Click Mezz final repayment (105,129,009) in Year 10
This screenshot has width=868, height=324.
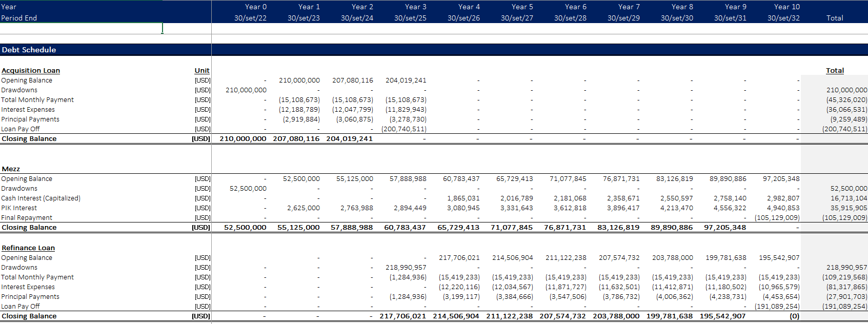(777, 218)
